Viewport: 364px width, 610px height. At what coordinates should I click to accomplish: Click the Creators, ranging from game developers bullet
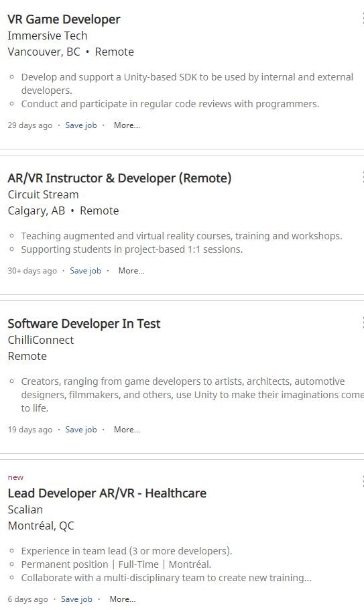(x=192, y=394)
